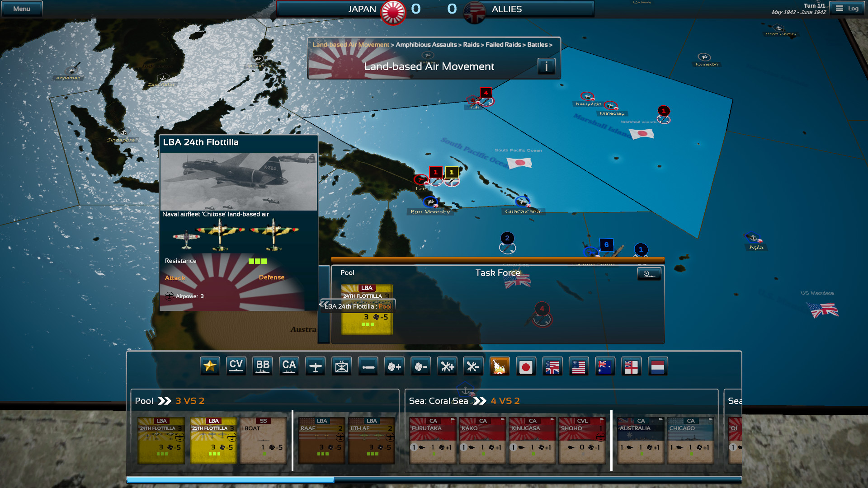The height and width of the screenshot is (488, 868).
Task: Select the aircraft filter icon
Action: click(315, 366)
